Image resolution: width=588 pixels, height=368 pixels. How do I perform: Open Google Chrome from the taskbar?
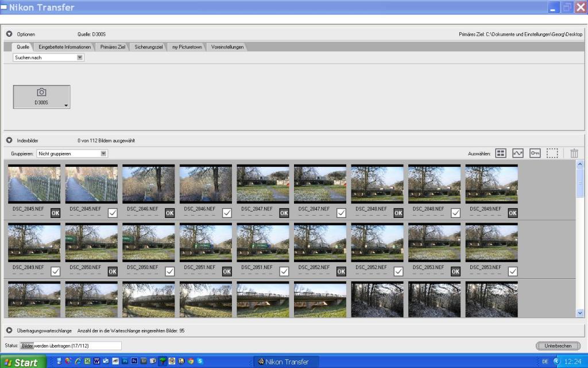click(191, 361)
